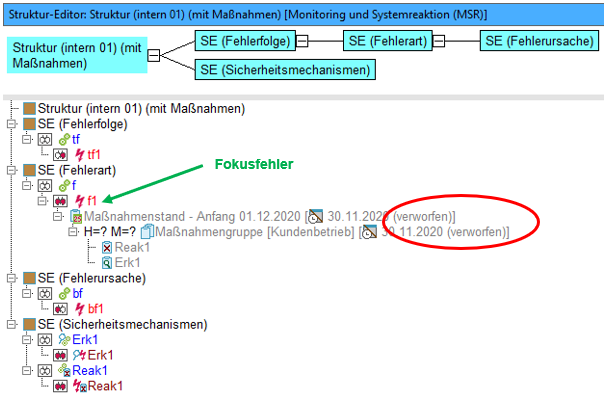Click the Reak1 reaction measure icon
The image size is (607, 397).
click(107, 247)
